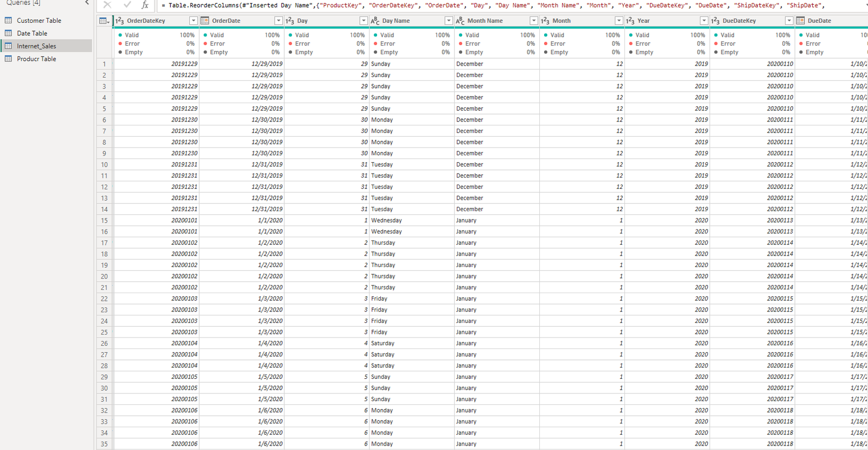Change OrderDateKey data type icon
This screenshot has height=450, width=868.
[120, 21]
